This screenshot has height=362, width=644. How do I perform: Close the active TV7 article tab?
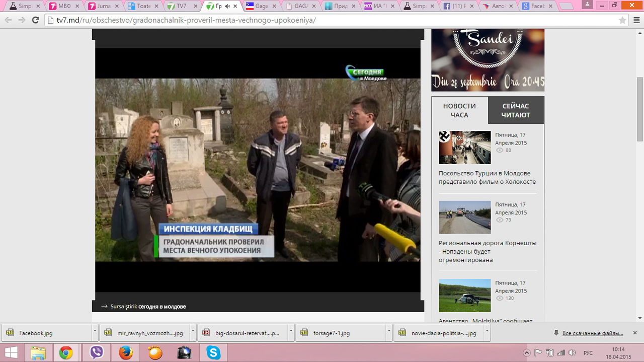(235, 7)
